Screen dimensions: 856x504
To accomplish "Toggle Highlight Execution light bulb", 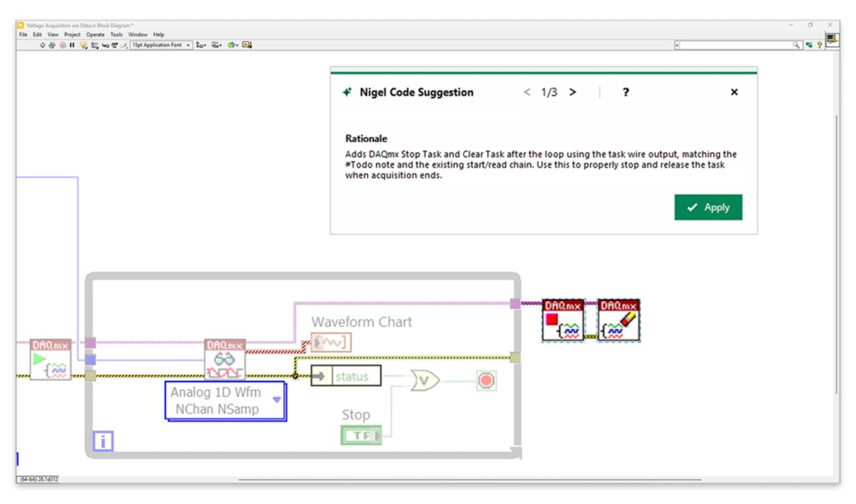I will click(x=83, y=45).
